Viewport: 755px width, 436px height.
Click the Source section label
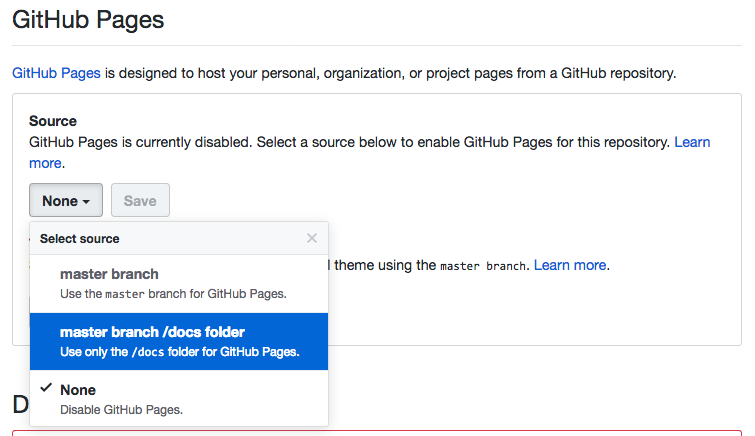click(x=53, y=121)
